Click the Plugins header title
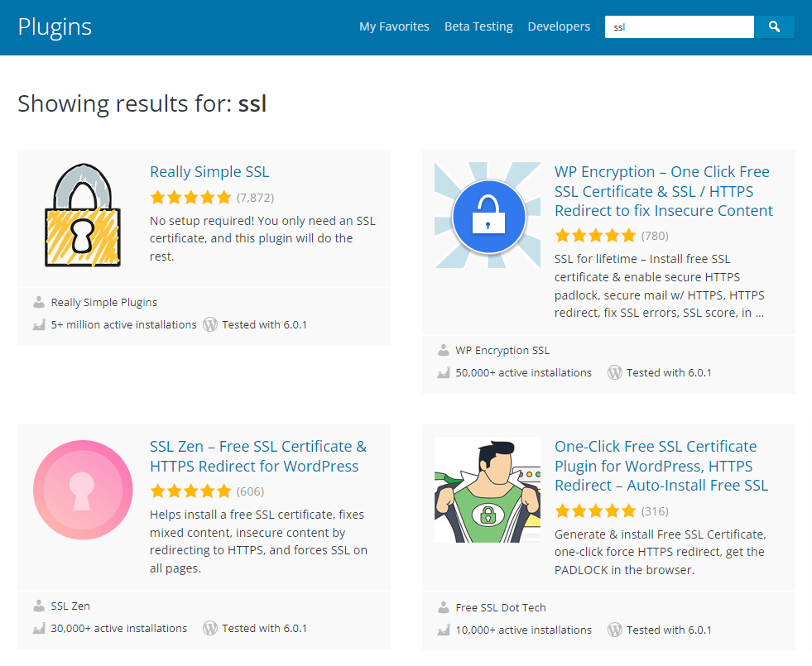Screen dimensions: 812x666 pos(55,27)
